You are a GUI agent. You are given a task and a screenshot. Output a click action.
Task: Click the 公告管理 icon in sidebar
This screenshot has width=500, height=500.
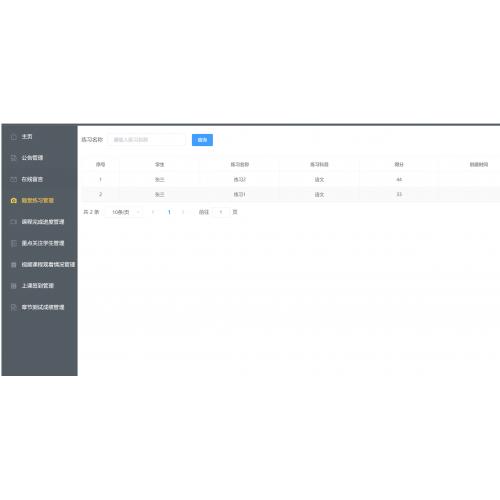click(x=13, y=158)
